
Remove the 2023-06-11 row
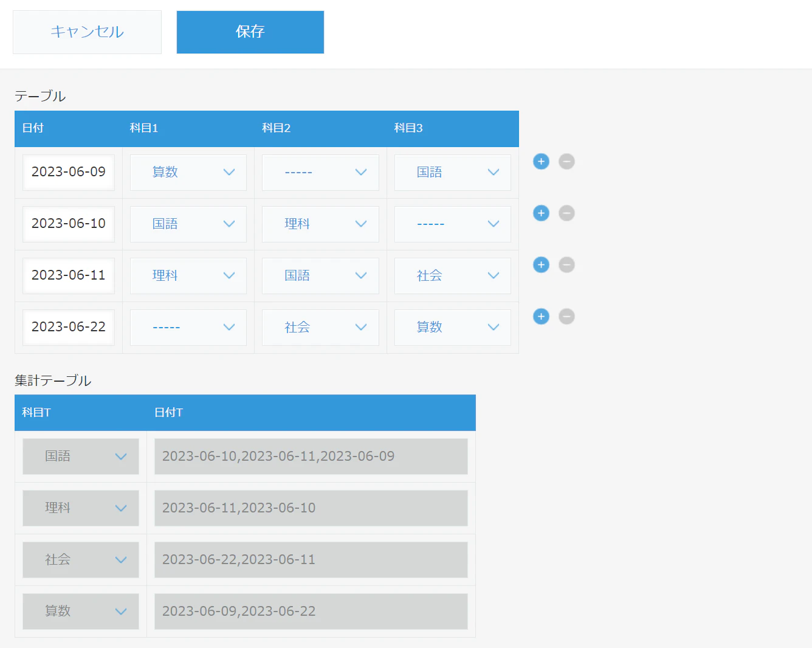point(566,265)
